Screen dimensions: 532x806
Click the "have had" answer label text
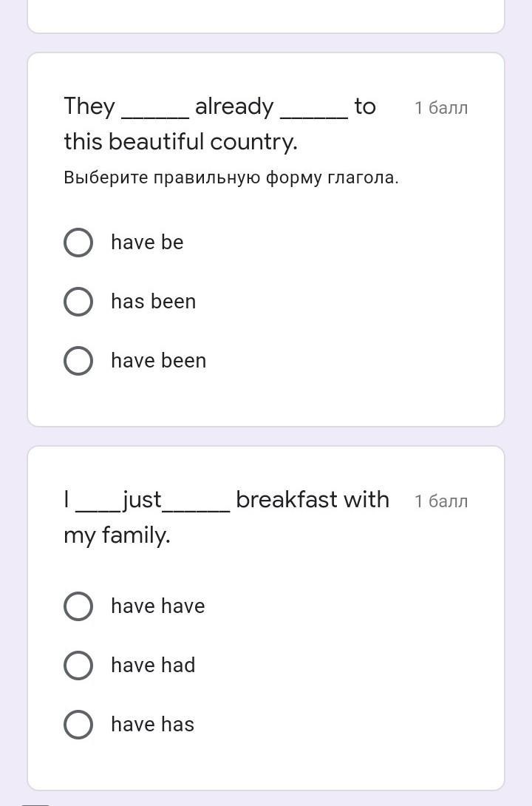(x=153, y=666)
